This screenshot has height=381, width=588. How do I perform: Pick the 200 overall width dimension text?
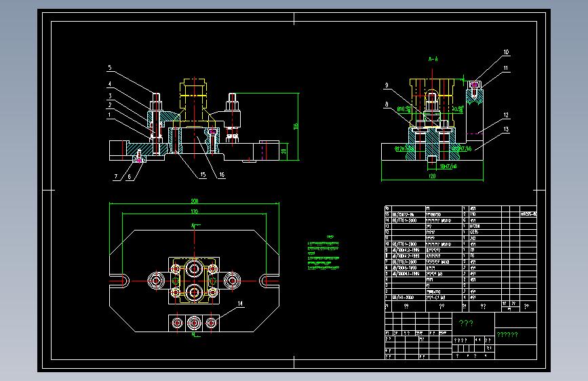tap(194, 201)
